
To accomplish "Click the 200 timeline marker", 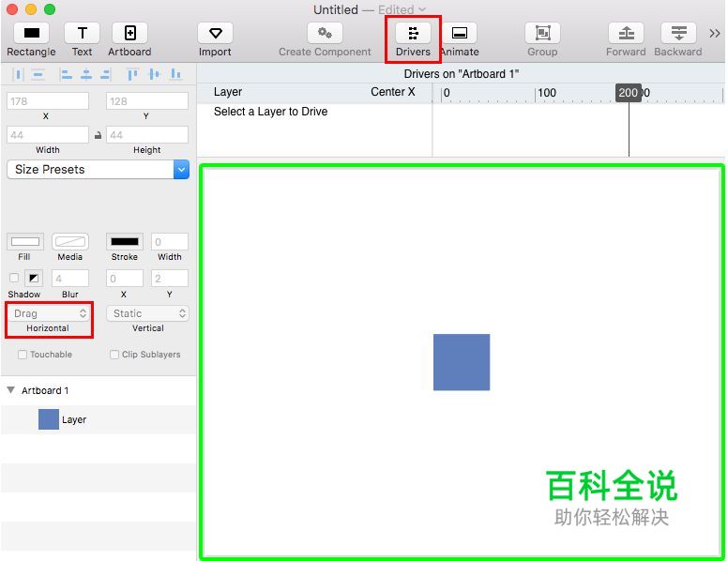I will coord(628,92).
